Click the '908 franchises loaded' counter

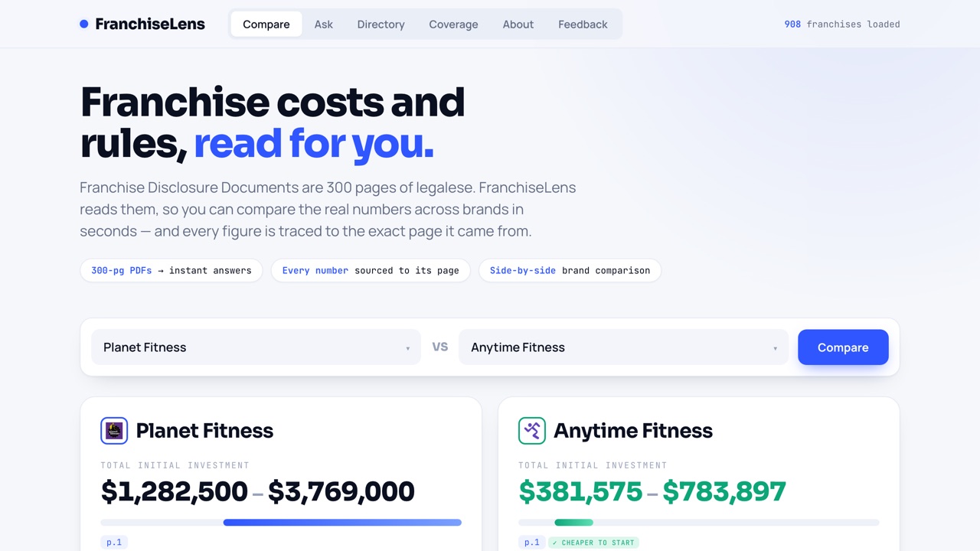point(842,24)
